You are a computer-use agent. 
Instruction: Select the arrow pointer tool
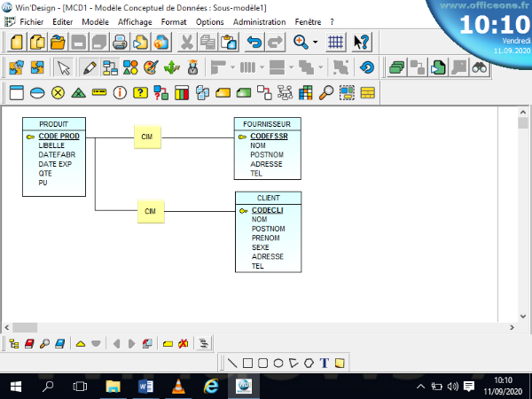(x=64, y=67)
